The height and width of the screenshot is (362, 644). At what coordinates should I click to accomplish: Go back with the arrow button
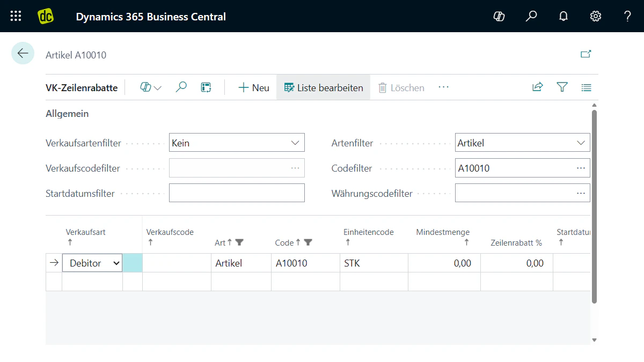[x=23, y=53]
